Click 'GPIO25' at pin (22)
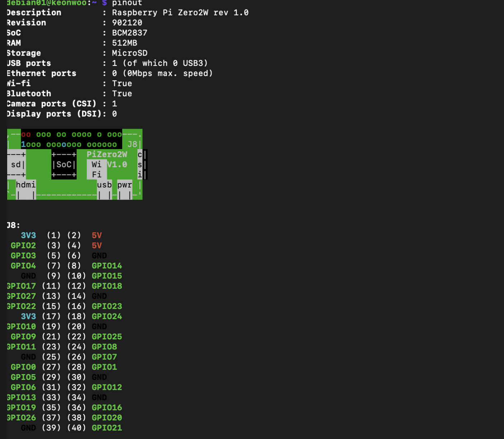 (107, 337)
